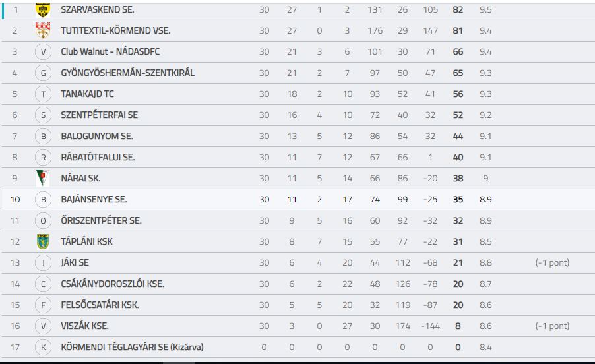595x364 pixels.
Task: Open the SZENTPÉTERFAI SE team link
Action: [x=99, y=115]
